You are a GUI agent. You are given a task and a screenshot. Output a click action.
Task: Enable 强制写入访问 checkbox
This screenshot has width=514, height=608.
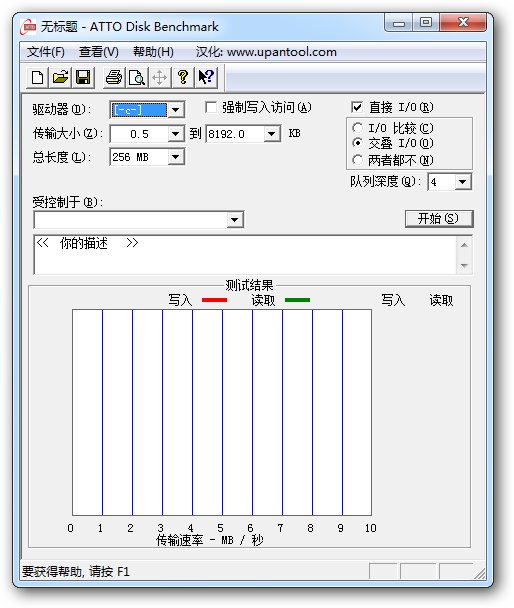click(211, 107)
